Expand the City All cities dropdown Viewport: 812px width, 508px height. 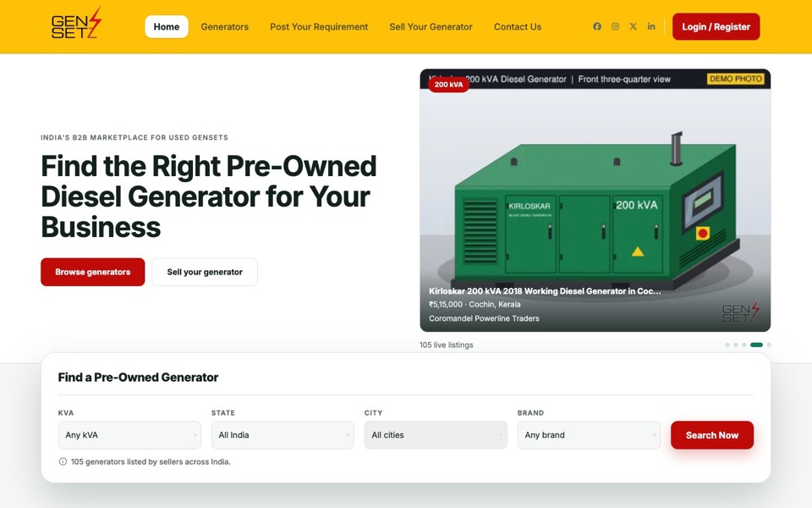coord(436,435)
